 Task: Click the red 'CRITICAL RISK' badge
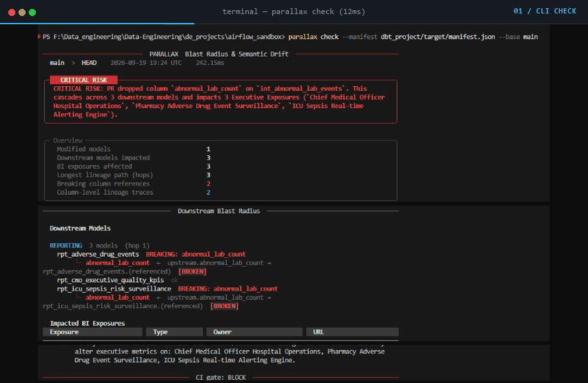[x=84, y=80]
